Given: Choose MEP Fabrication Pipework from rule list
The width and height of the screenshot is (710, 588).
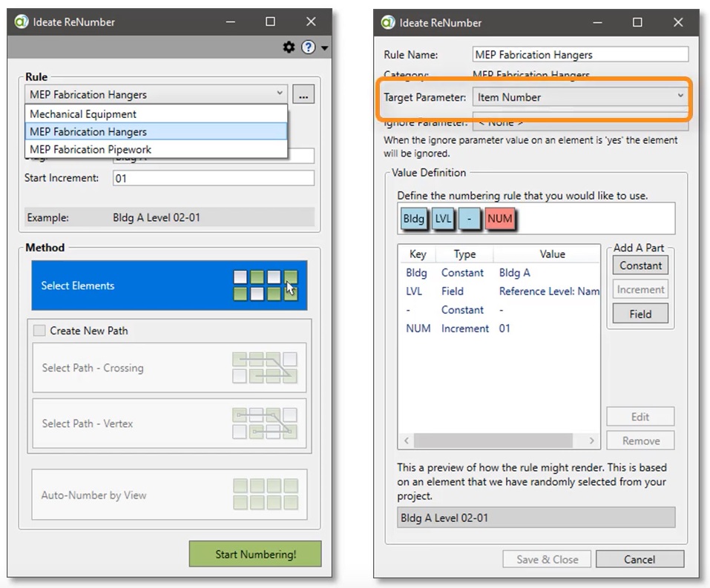Looking at the screenshot, I should coord(157,149).
